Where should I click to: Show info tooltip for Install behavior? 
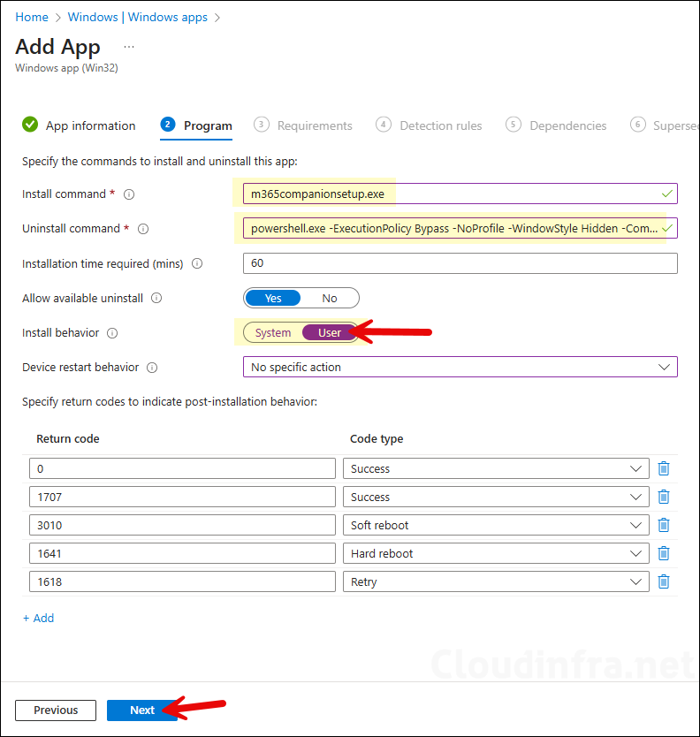click(110, 333)
